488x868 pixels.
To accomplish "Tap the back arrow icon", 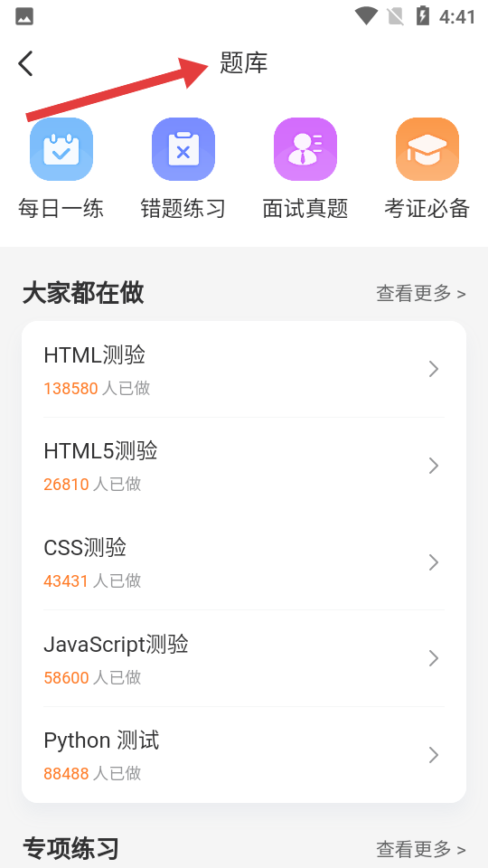I will click(x=25, y=63).
